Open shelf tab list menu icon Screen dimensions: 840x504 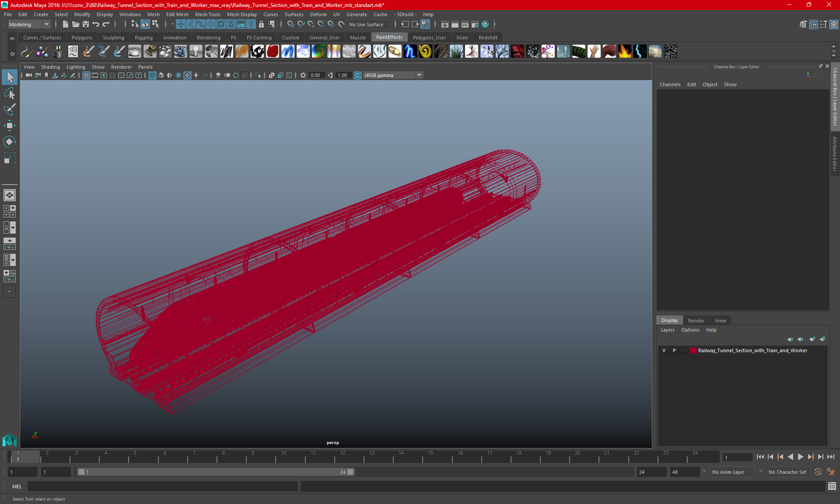12,38
